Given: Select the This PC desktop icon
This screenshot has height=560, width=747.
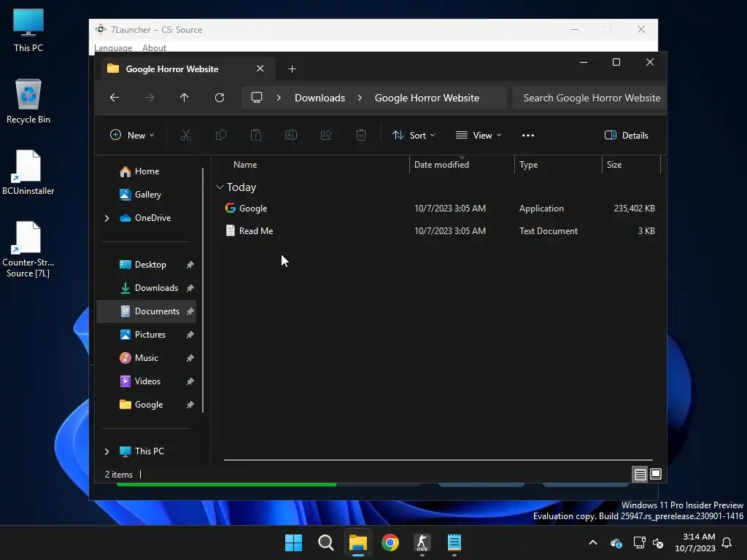Looking at the screenshot, I should 28,30.
